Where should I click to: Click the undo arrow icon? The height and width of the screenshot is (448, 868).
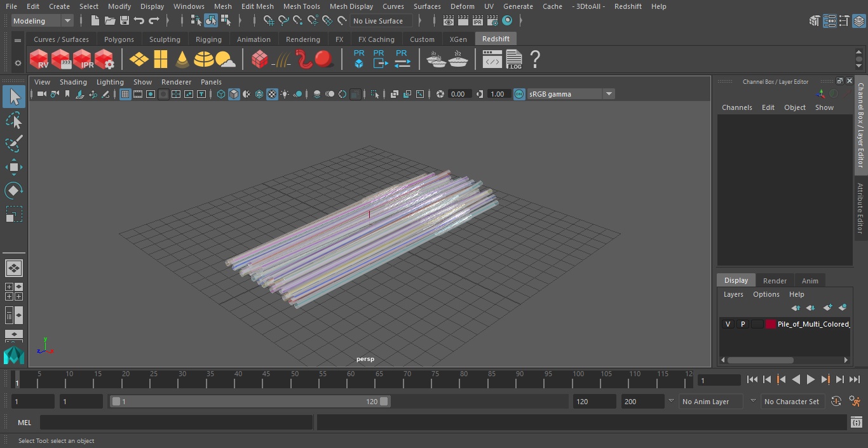(x=139, y=21)
